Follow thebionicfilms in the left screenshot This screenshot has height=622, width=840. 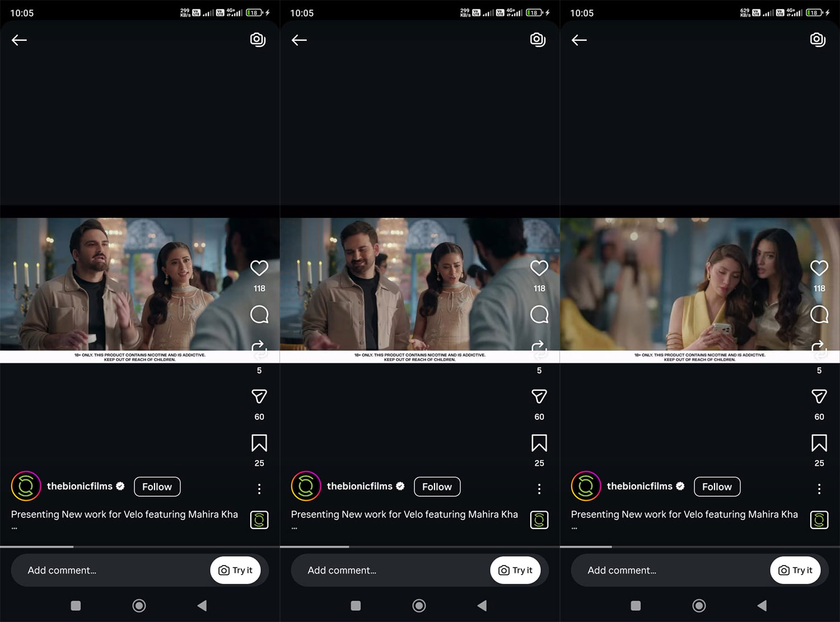click(x=157, y=487)
